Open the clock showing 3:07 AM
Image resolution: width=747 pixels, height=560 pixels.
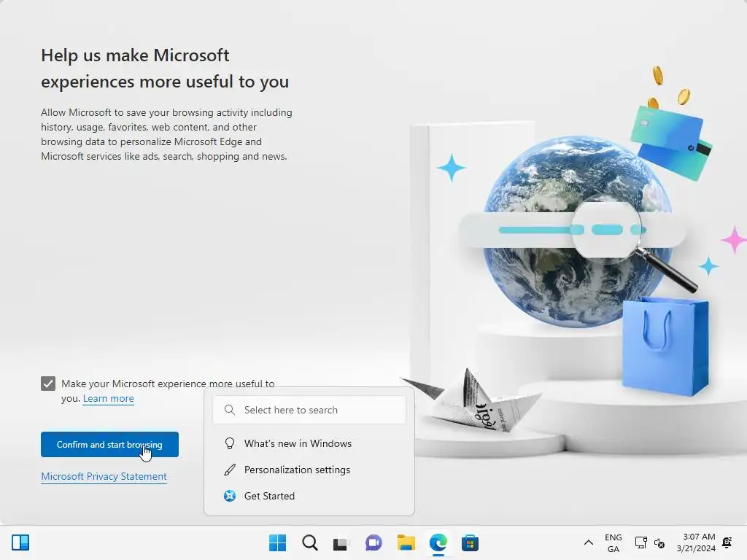click(x=696, y=542)
